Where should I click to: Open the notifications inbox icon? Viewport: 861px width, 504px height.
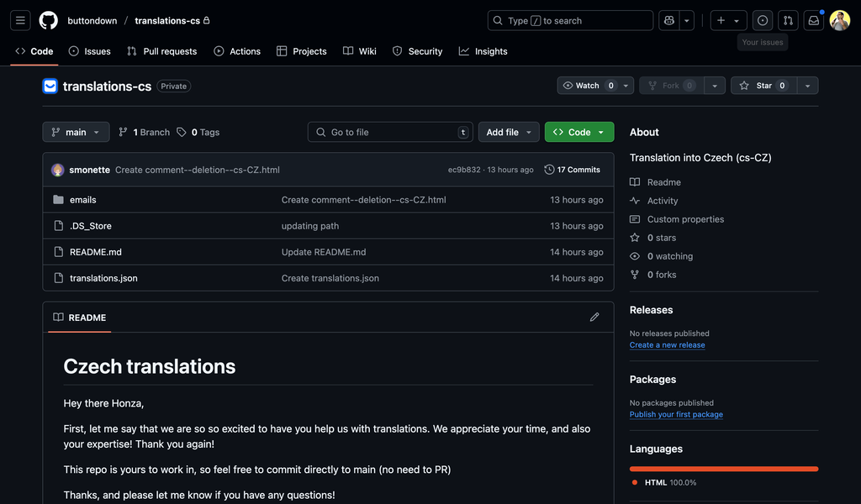(x=814, y=20)
